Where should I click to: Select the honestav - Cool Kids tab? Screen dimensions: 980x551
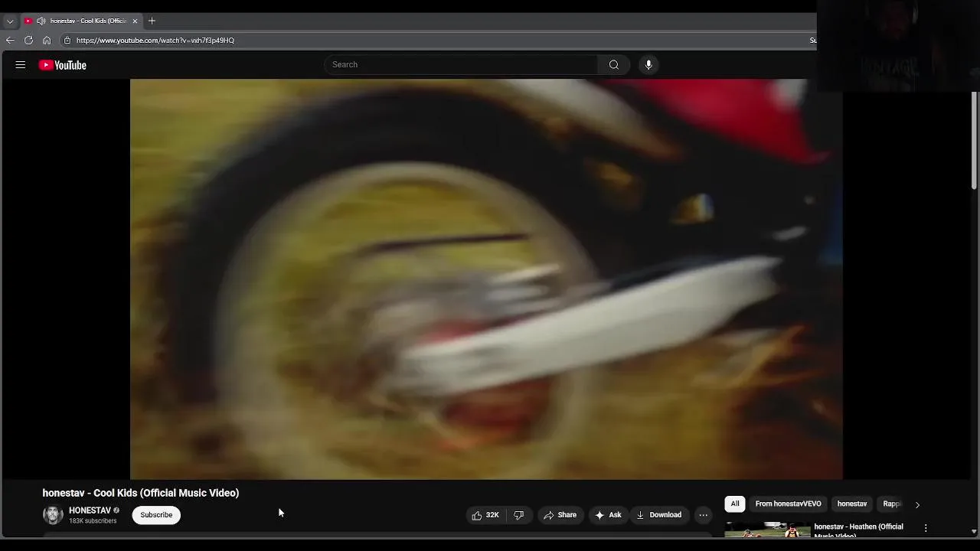point(80,21)
